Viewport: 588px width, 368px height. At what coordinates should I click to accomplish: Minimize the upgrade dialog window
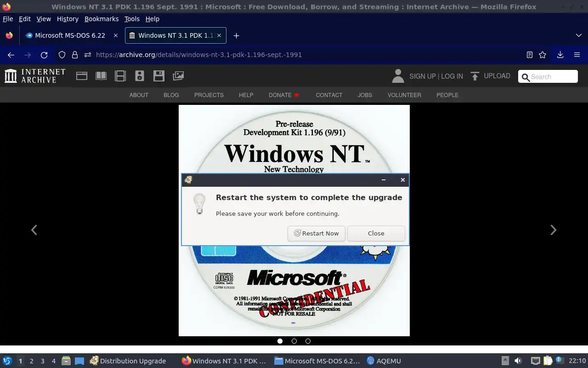pos(384,180)
